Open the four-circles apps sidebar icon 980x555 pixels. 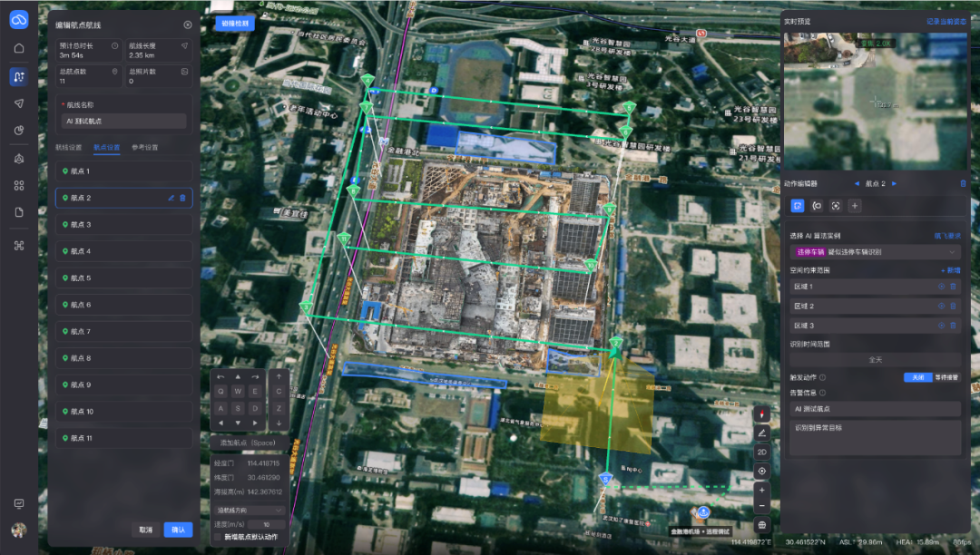point(19,185)
